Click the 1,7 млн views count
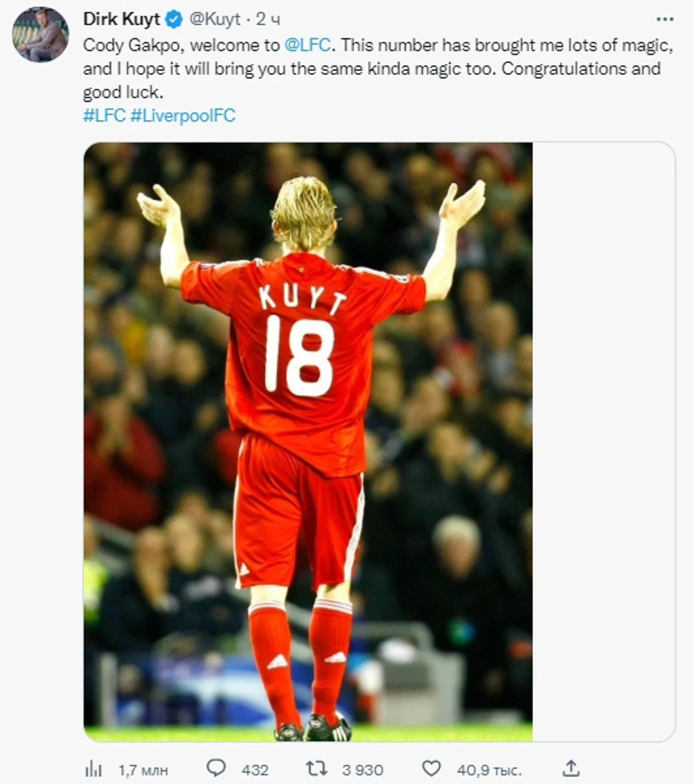Viewport: 693px width, 784px height. [143, 770]
